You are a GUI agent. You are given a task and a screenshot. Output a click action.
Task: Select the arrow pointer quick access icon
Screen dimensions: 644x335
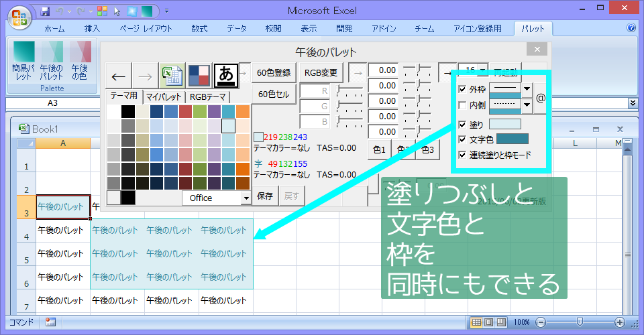117,11
